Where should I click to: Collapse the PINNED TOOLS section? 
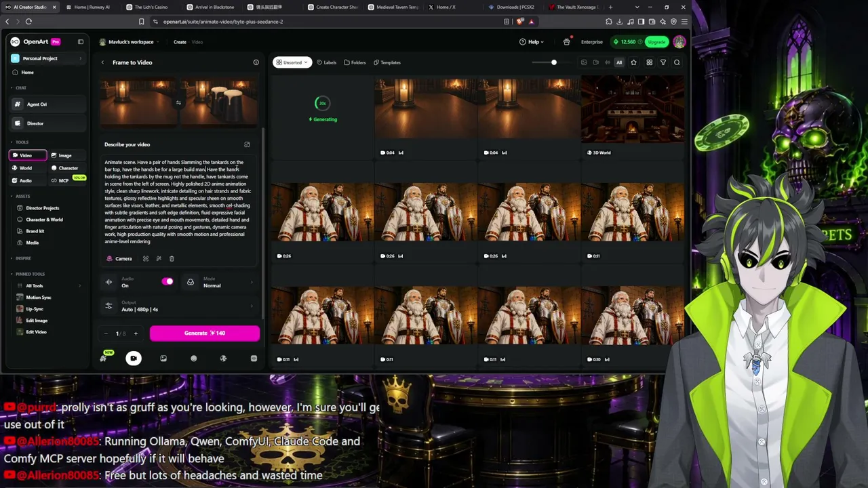pos(28,274)
